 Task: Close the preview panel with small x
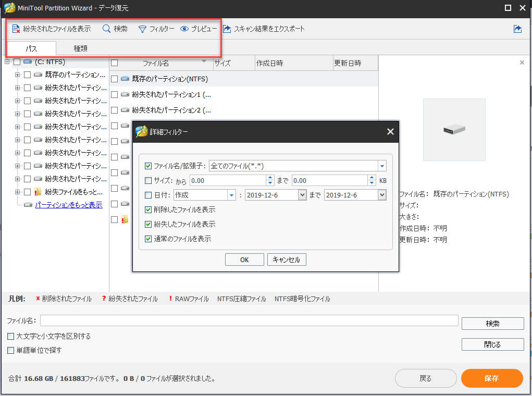tap(522, 63)
